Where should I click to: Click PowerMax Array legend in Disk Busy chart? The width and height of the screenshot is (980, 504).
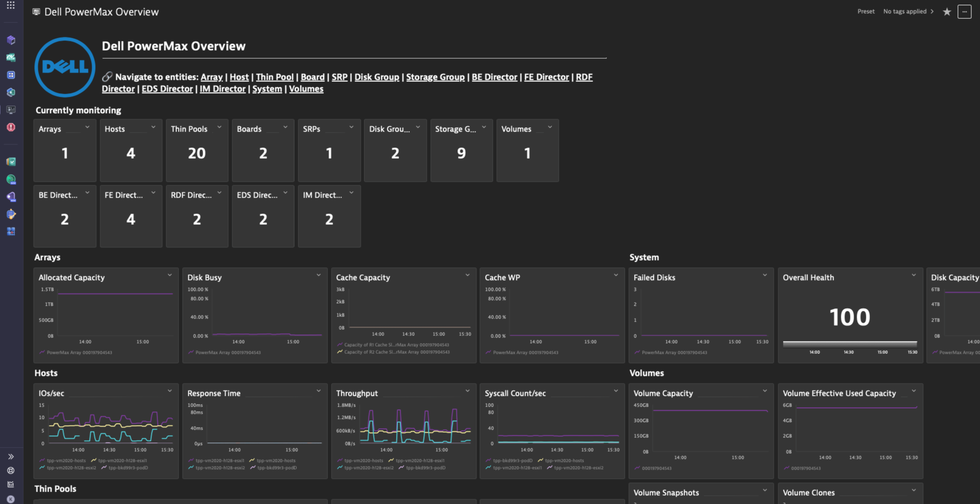click(225, 352)
